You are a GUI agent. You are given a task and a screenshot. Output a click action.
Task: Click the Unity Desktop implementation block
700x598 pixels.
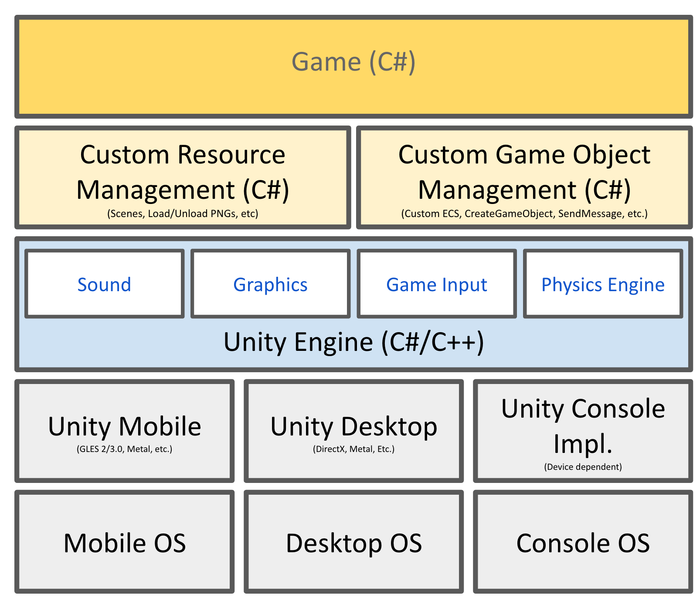click(x=353, y=429)
